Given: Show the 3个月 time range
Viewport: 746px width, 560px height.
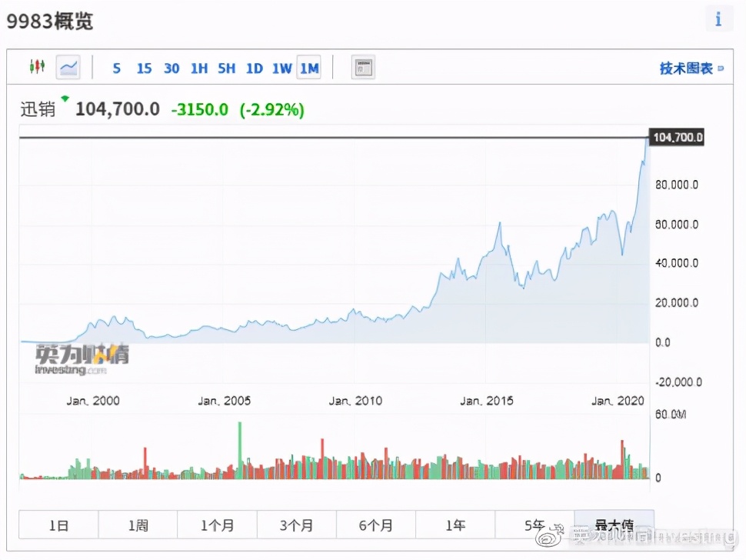Looking at the screenshot, I should tap(296, 525).
